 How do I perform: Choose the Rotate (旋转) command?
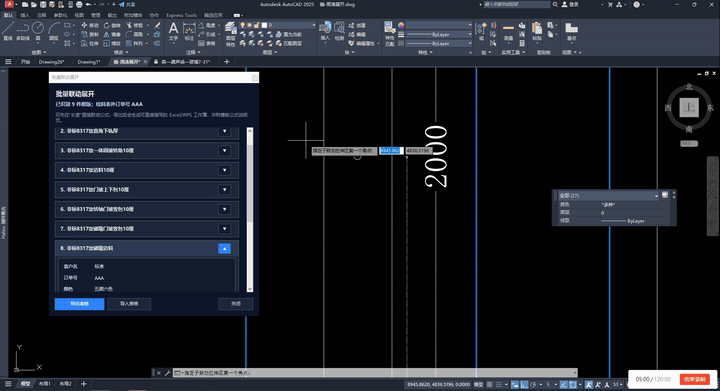pos(112,25)
